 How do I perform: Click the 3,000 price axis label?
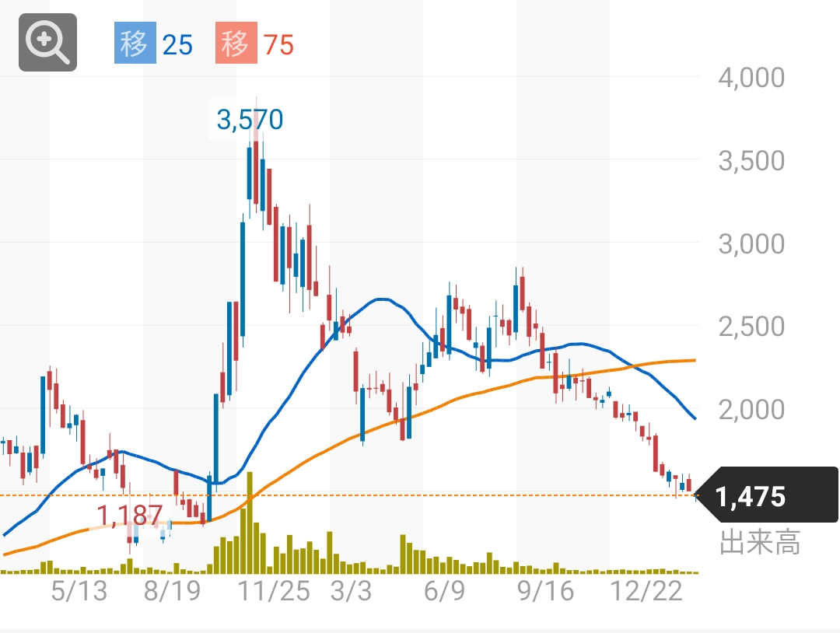[x=751, y=243]
